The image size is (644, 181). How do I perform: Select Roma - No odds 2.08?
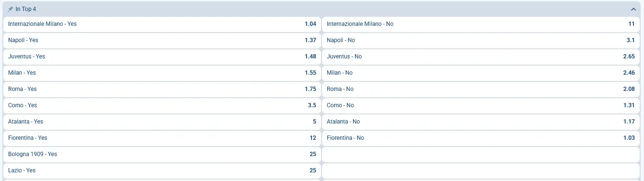click(x=481, y=89)
